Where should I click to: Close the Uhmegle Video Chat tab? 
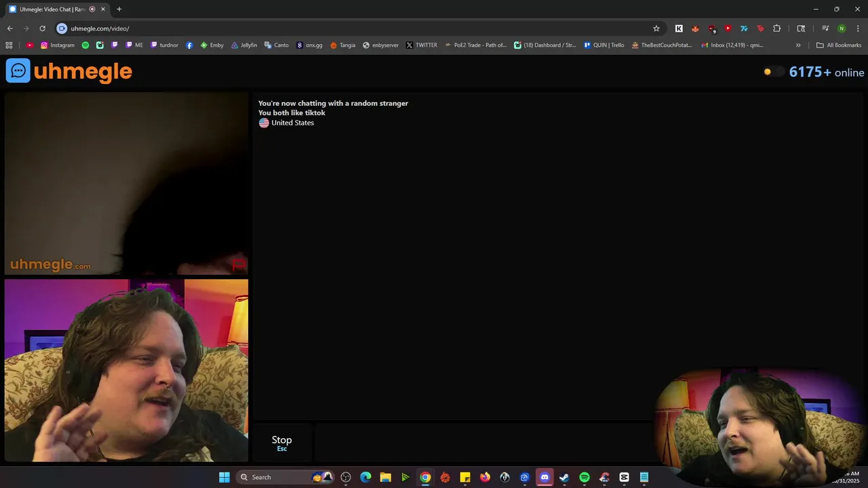(103, 9)
